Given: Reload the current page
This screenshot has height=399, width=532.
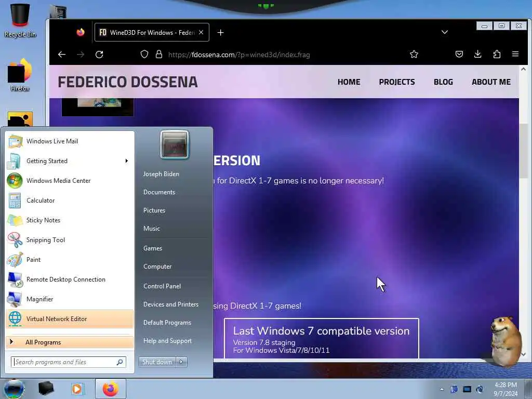Looking at the screenshot, I should [99, 54].
